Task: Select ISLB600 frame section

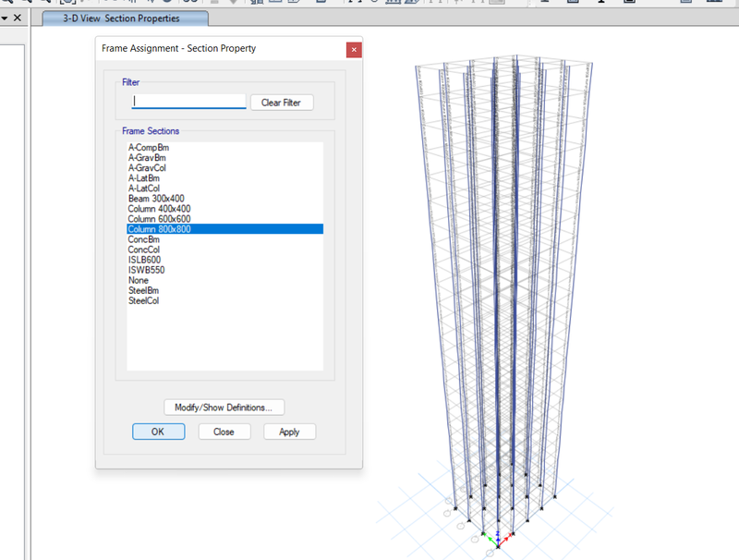Action: pyautogui.click(x=224, y=260)
